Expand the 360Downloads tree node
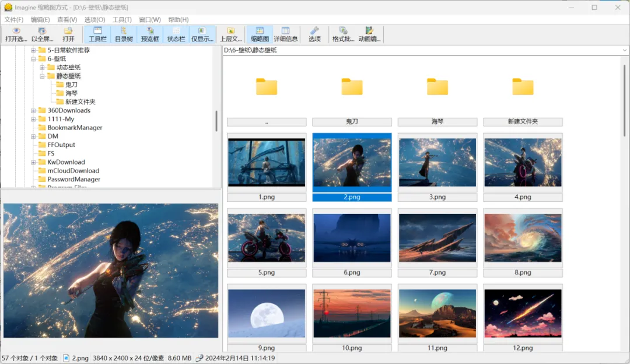Viewport: 630px width, 364px height. click(x=33, y=110)
